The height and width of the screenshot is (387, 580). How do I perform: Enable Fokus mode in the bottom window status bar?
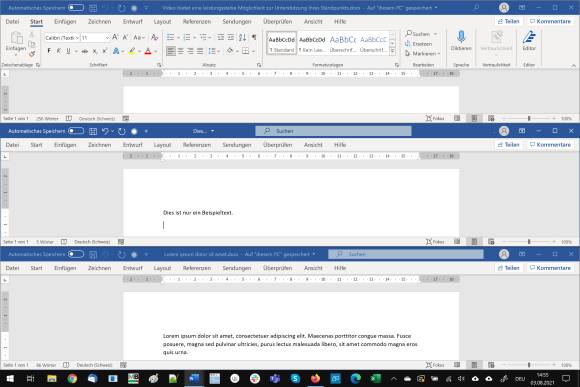pyautogui.click(x=435, y=365)
